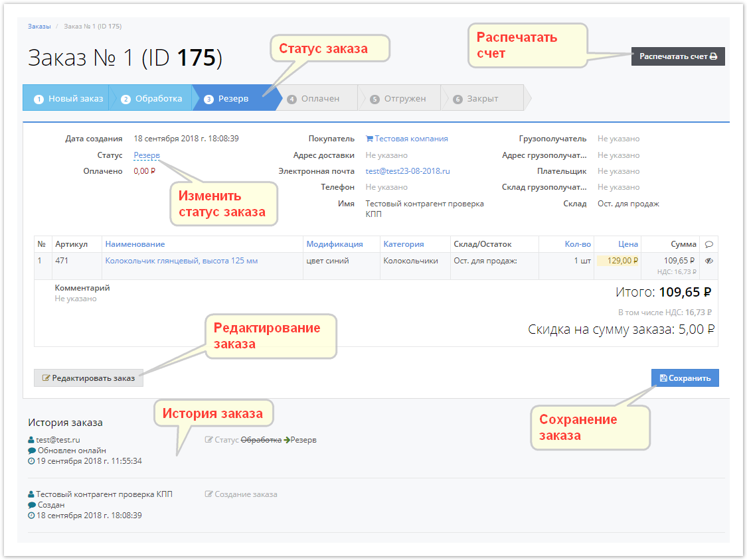This screenshot has width=747, height=560.
Task: Sort table by Цена column
Action: [x=628, y=244]
